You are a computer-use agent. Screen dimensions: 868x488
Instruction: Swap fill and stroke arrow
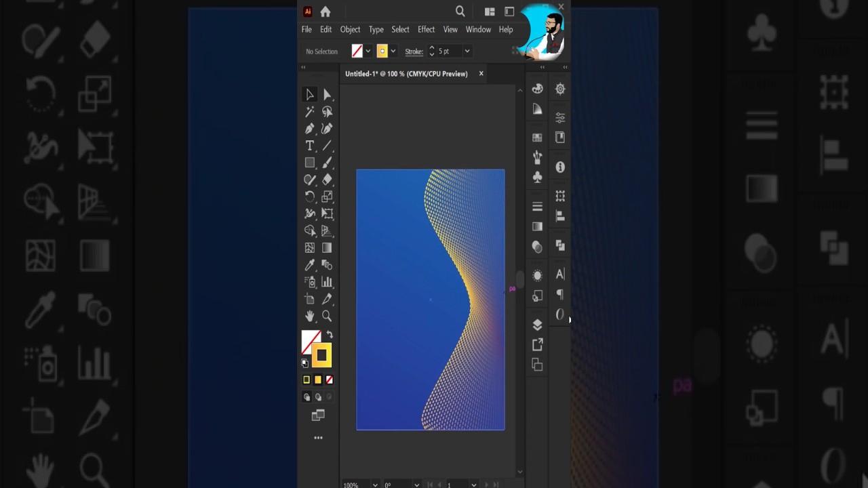coord(330,335)
